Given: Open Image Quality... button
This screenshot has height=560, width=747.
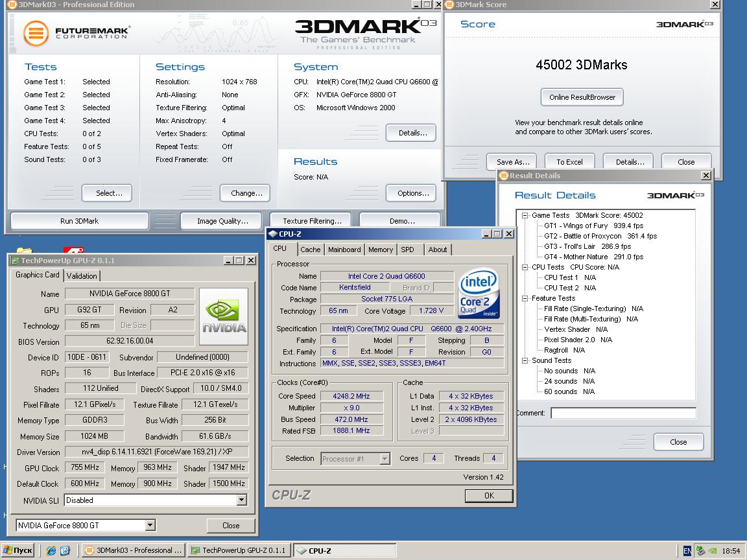Looking at the screenshot, I should point(221,221).
